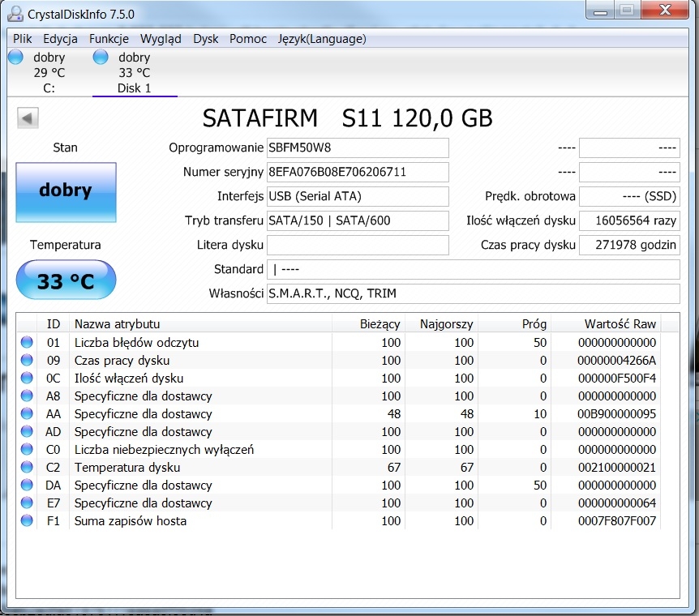
Task: Open the Wygląd menu
Action: [x=161, y=39]
